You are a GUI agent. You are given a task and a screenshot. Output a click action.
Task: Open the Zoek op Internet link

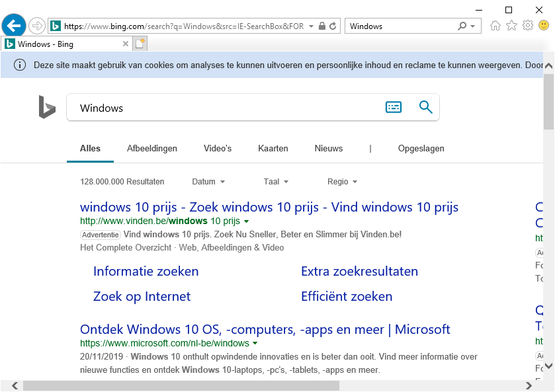[142, 296]
